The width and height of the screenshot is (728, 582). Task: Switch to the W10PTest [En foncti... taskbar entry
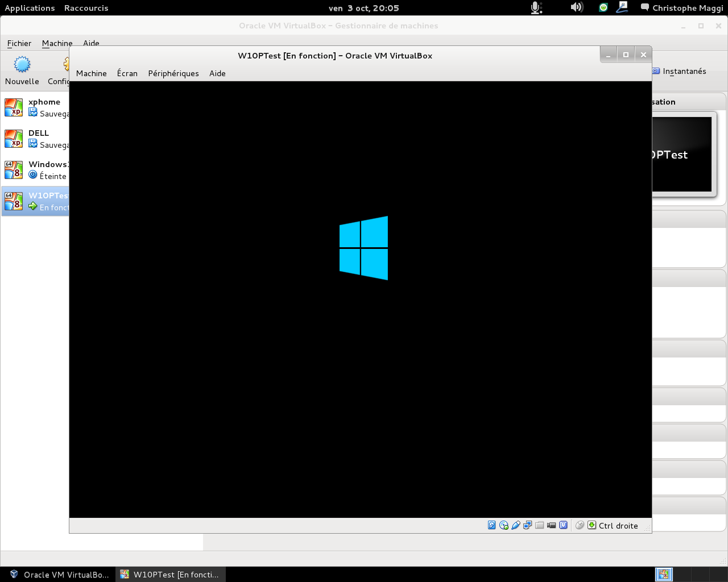(171, 574)
